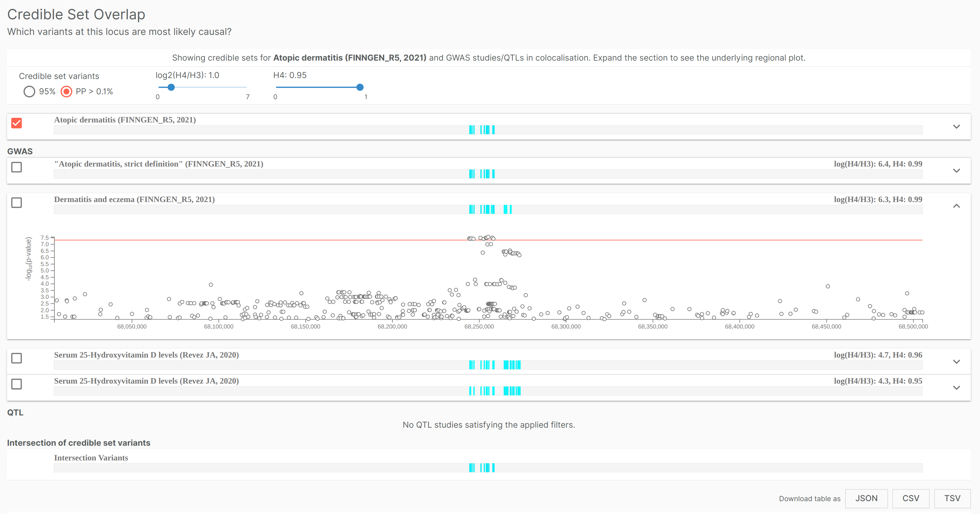
Task: Check the "Atopic dermatitis, strict definition" study
Action: tap(16, 167)
